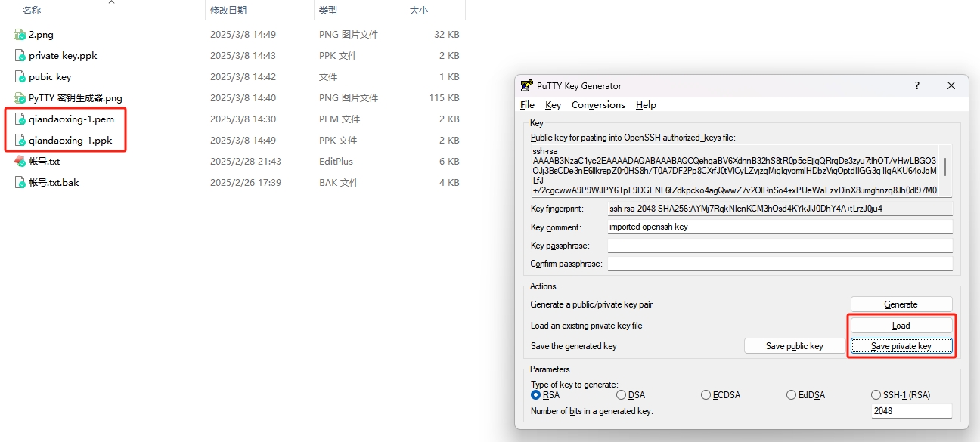This screenshot has width=980, height=442.
Task: Select the file named qiandaoxing-1.pem
Action: (72, 119)
